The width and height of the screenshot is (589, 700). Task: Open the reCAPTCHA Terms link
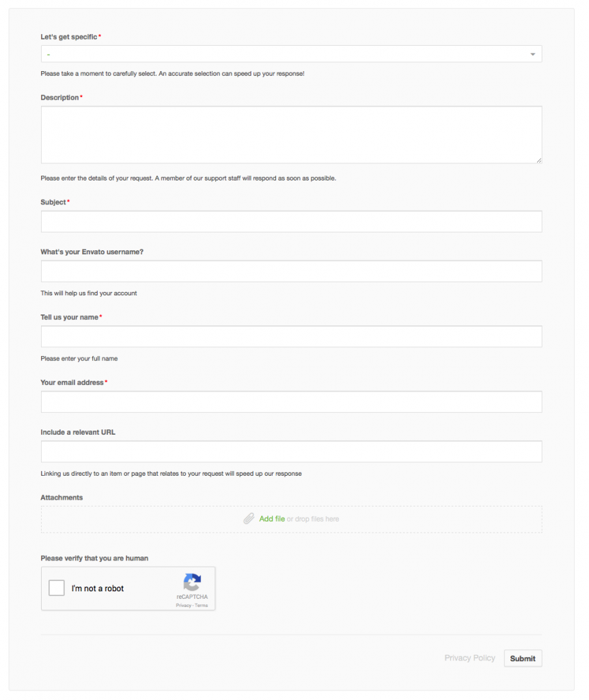[x=202, y=606]
